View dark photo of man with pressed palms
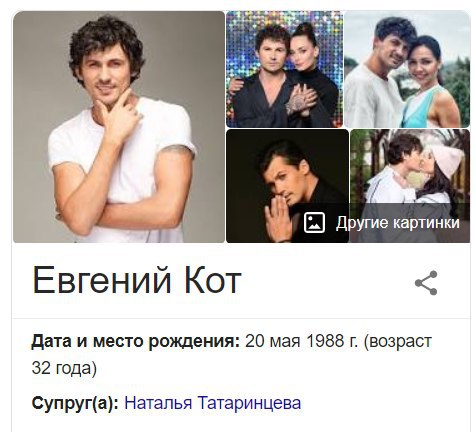Viewport: 475px width, 432px height. coord(287,186)
